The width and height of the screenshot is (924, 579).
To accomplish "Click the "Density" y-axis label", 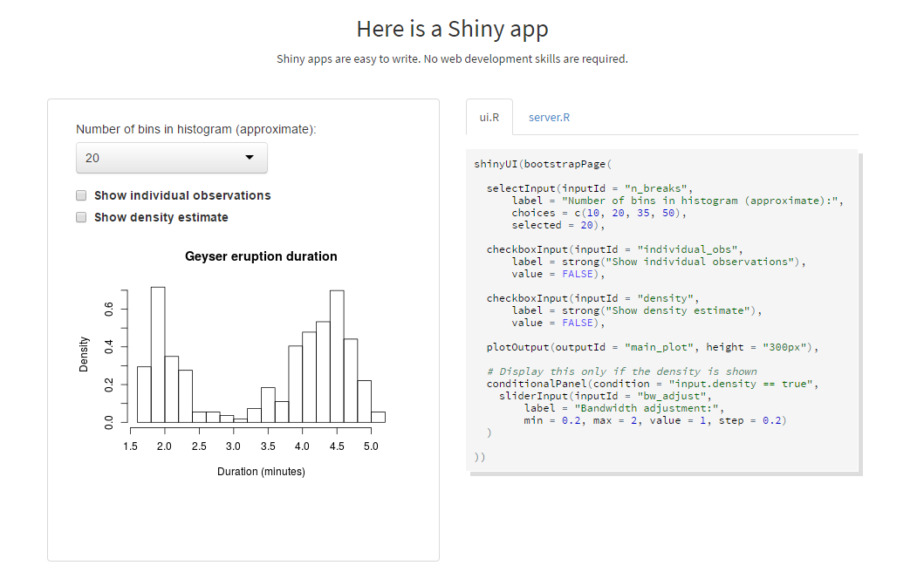I will (84, 355).
